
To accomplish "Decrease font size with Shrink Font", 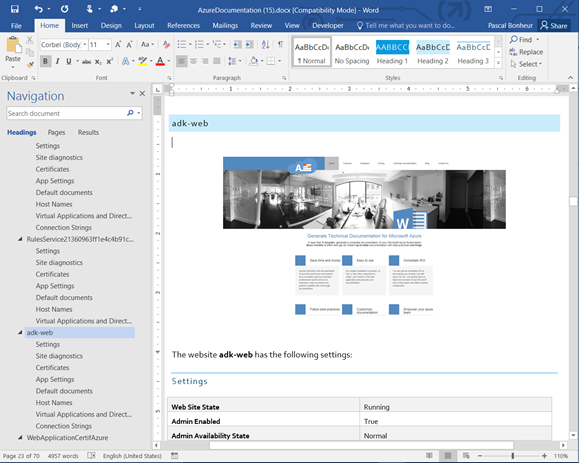I will (x=130, y=45).
